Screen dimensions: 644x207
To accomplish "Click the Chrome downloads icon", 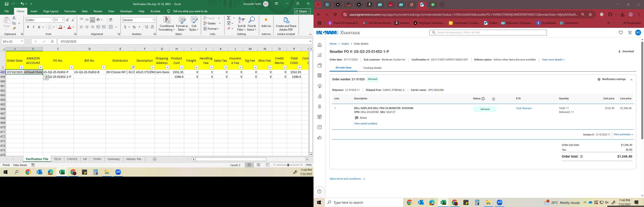I will [x=622, y=14].
